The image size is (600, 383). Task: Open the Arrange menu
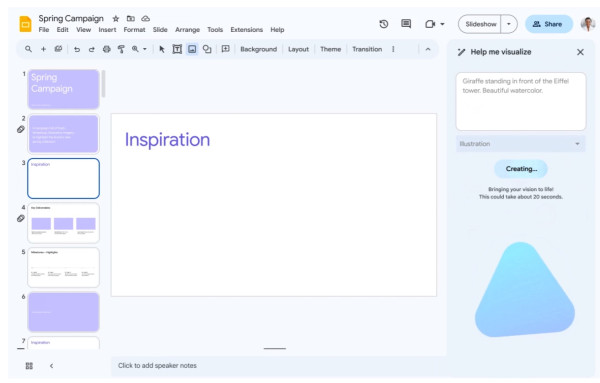coord(188,29)
